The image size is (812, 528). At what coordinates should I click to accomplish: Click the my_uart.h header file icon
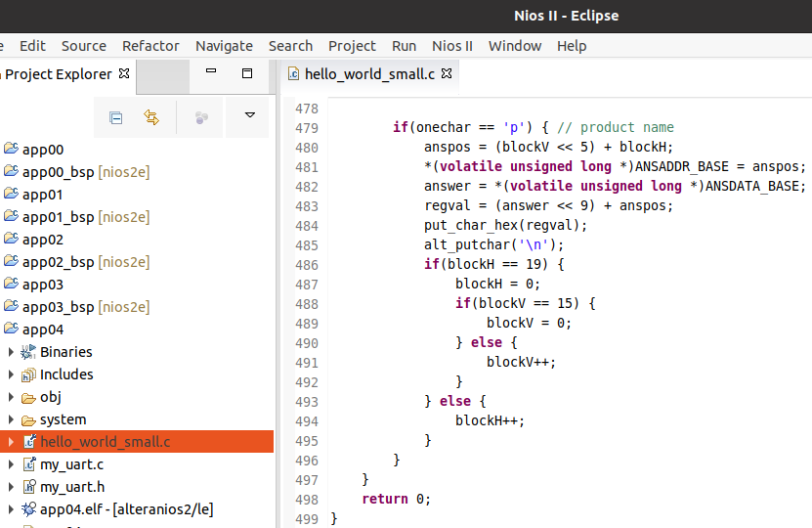(x=29, y=487)
